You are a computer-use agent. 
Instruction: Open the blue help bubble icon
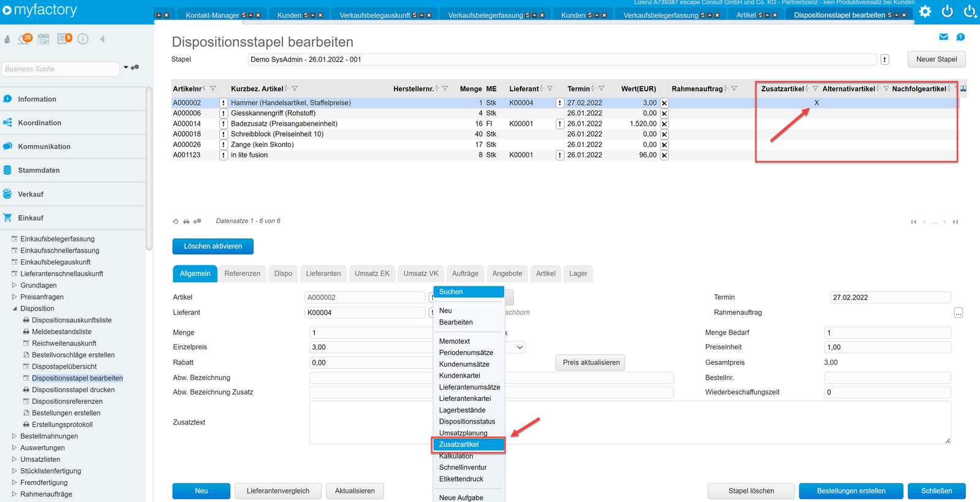[x=960, y=37]
